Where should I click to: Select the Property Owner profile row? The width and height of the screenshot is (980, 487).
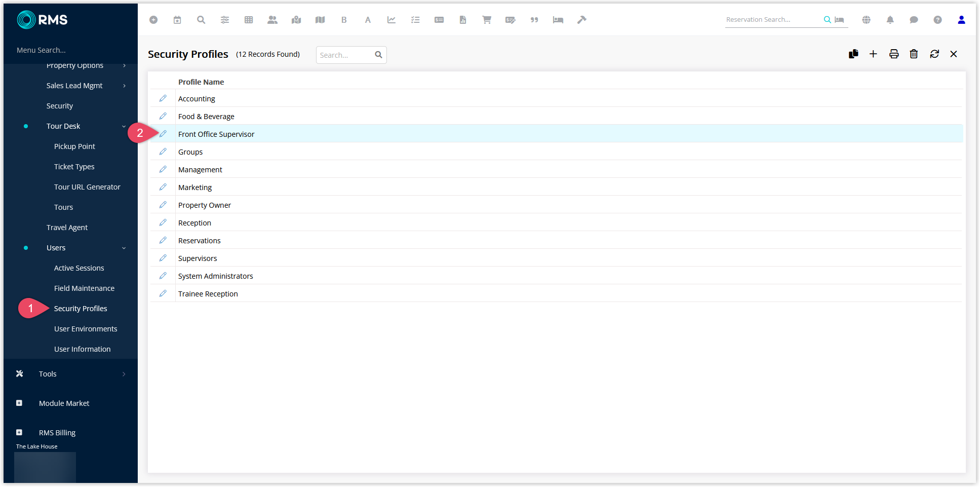click(556, 205)
